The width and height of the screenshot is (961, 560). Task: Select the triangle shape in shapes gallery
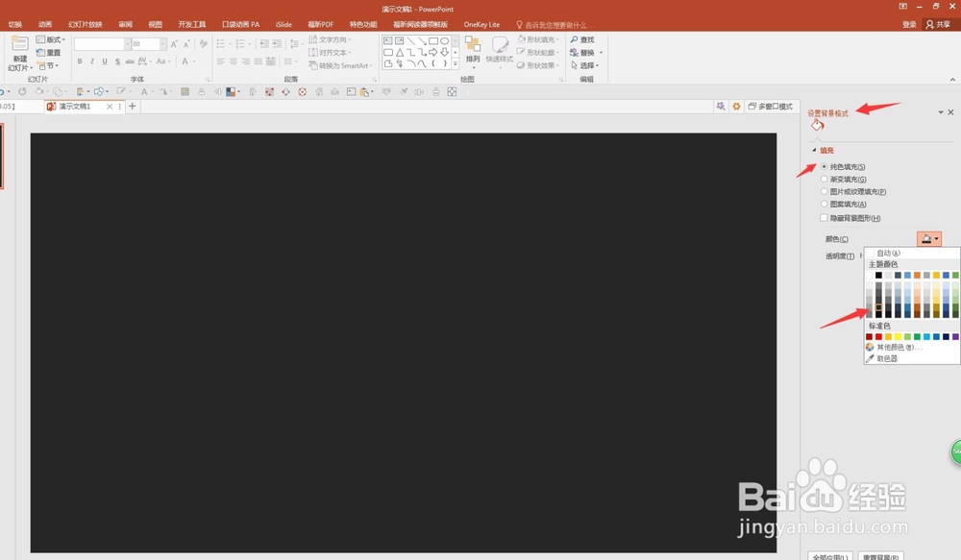400,52
